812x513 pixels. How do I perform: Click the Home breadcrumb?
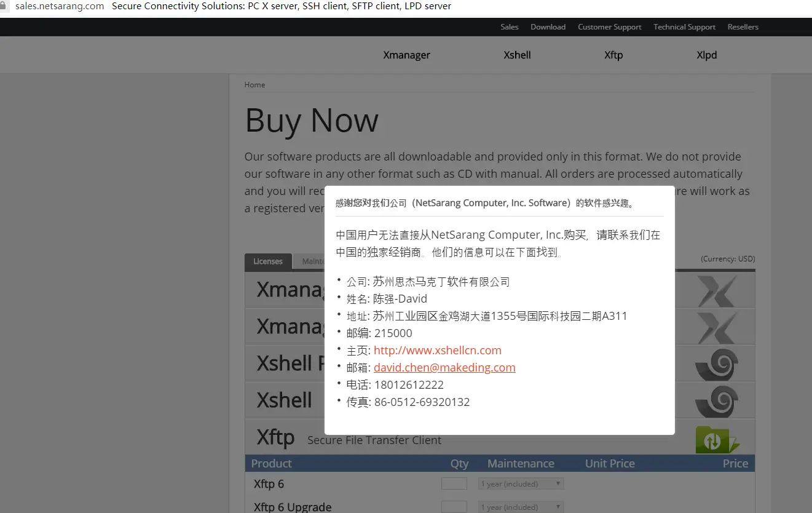[x=254, y=85]
